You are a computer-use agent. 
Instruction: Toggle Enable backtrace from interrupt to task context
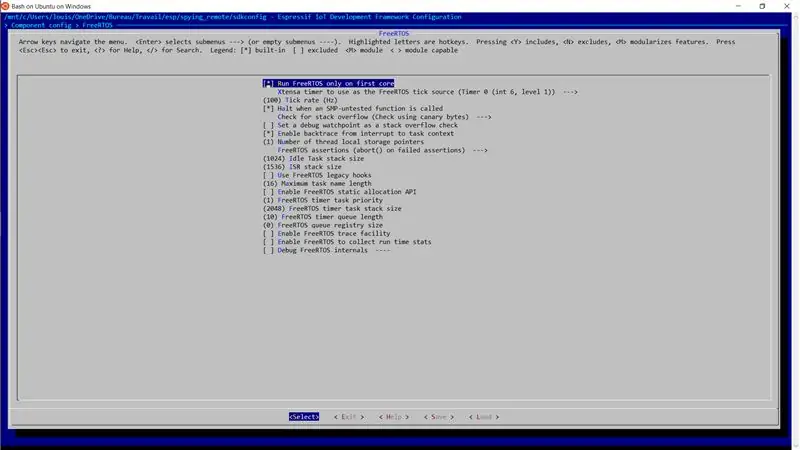coord(358,133)
